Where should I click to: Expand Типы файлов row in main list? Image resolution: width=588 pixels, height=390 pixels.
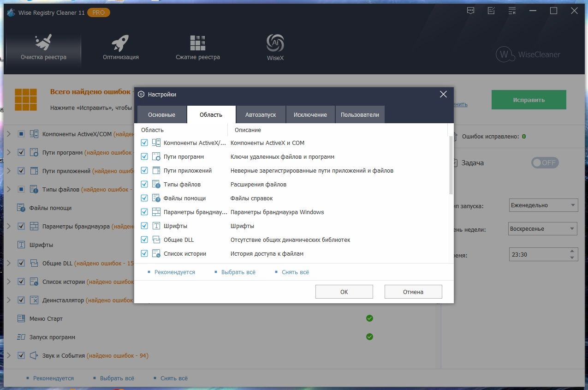pyautogui.click(x=8, y=189)
